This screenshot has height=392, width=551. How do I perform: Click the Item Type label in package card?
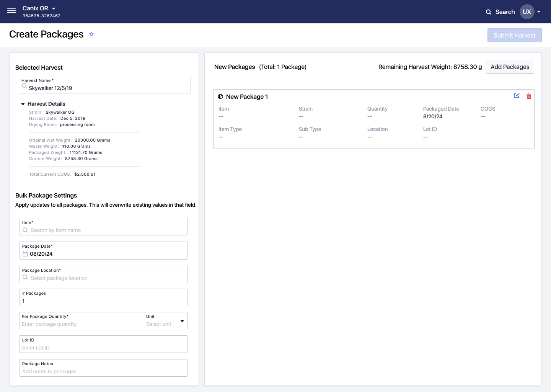pyautogui.click(x=230, y=129)
